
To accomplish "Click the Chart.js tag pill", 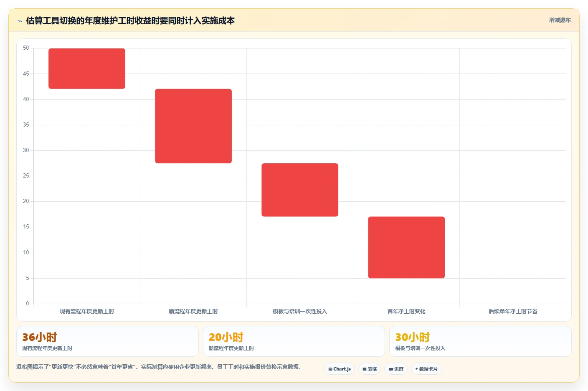I will pyautogui.click(x=340, y=369).
